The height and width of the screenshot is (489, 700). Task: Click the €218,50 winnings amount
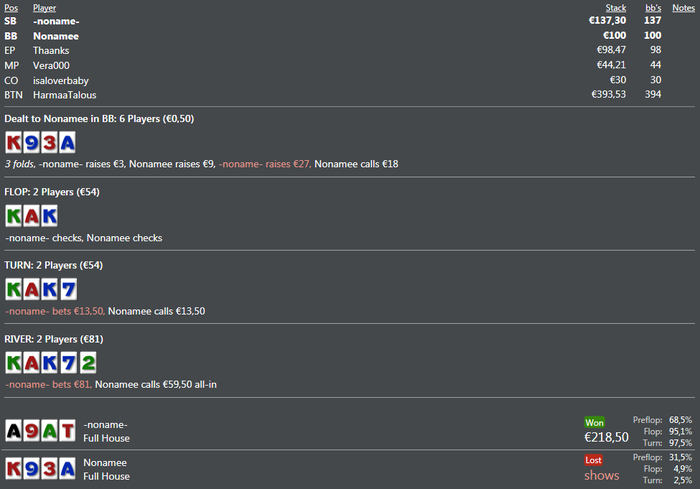(606, 437)
